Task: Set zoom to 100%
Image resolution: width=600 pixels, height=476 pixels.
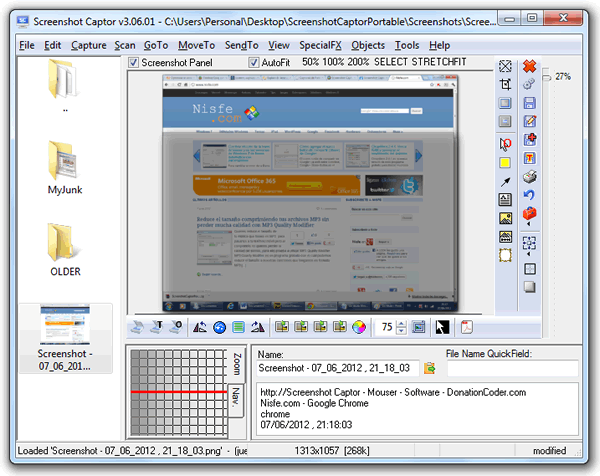Action: point(333,62)
